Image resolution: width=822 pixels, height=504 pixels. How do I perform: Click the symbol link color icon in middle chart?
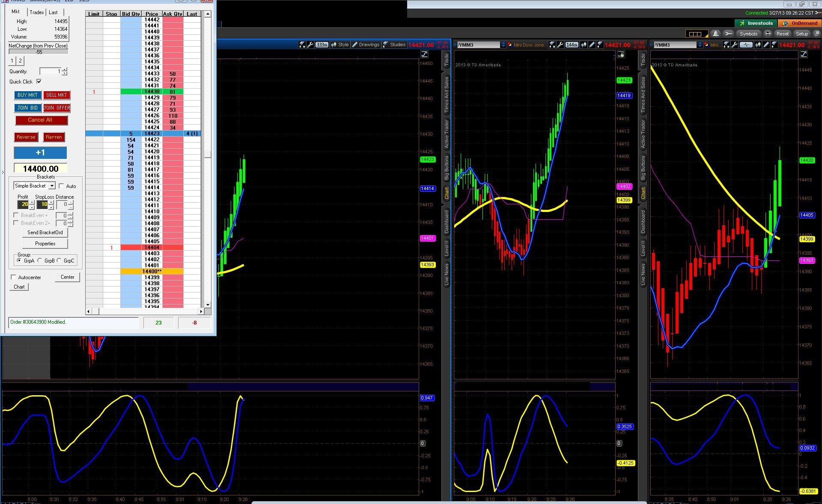click(x=509, y=45)
